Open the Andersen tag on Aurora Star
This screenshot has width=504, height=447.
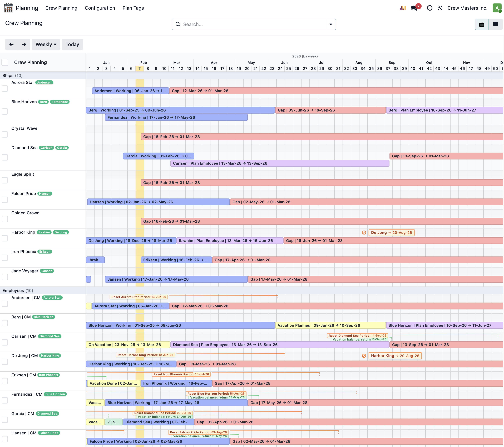pos(44,82)
